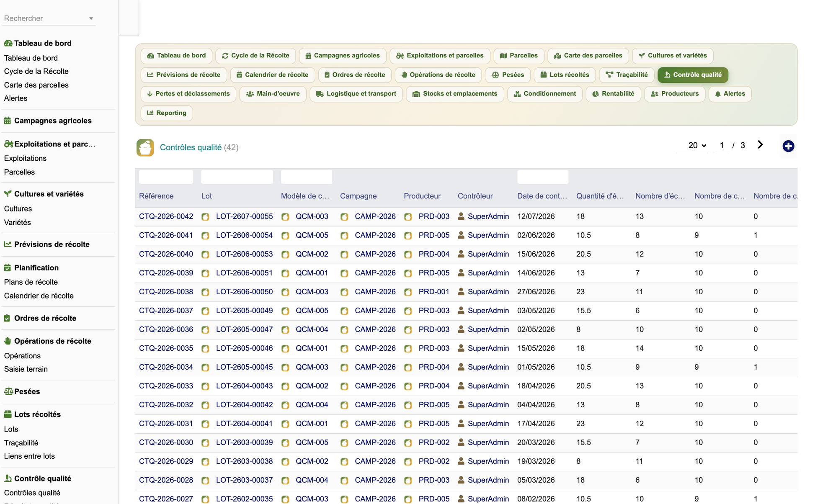Click the Lot column filter field
Viewport: 815px width, 504px height.
(x=237, y=177)
